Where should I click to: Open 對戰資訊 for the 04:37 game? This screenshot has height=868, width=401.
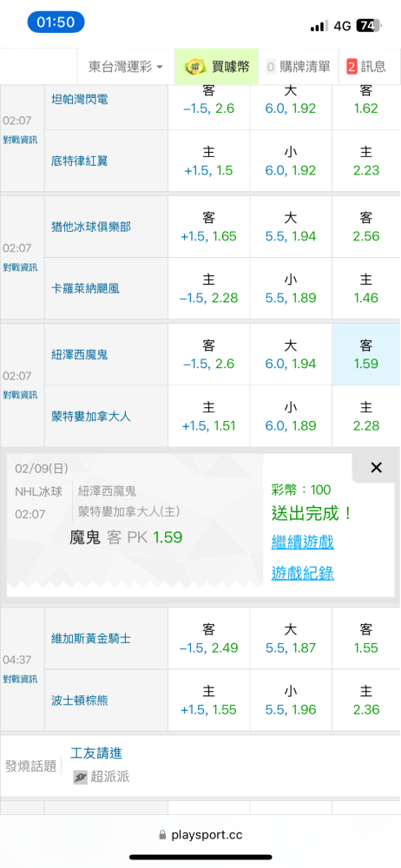[20, 680]
